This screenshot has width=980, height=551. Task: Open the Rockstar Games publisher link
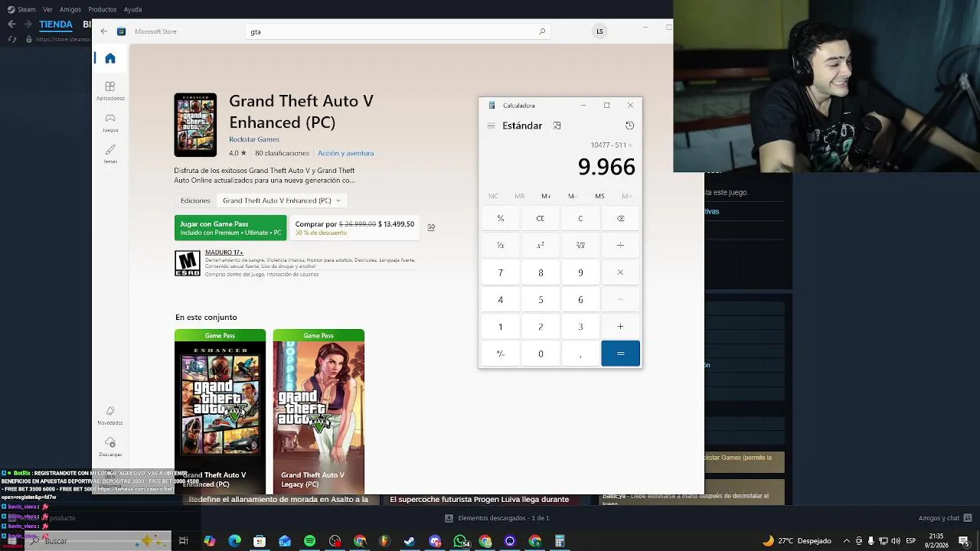click(x=254, y=139)
